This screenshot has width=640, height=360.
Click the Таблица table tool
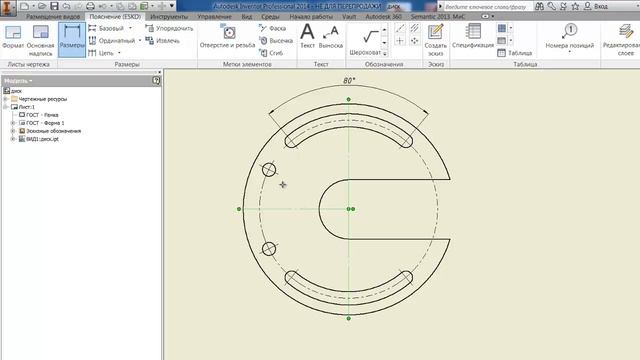tap(515, 53)
